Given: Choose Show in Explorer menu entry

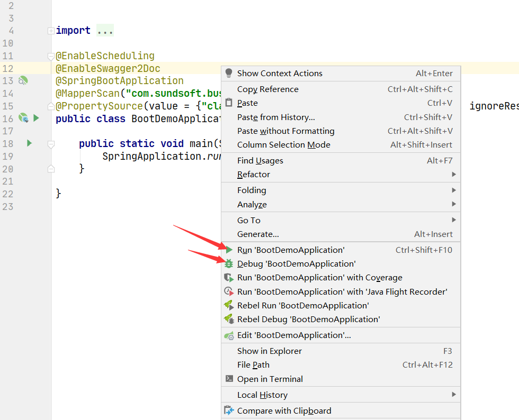Looking at the screenshot, I should point(341,351).
